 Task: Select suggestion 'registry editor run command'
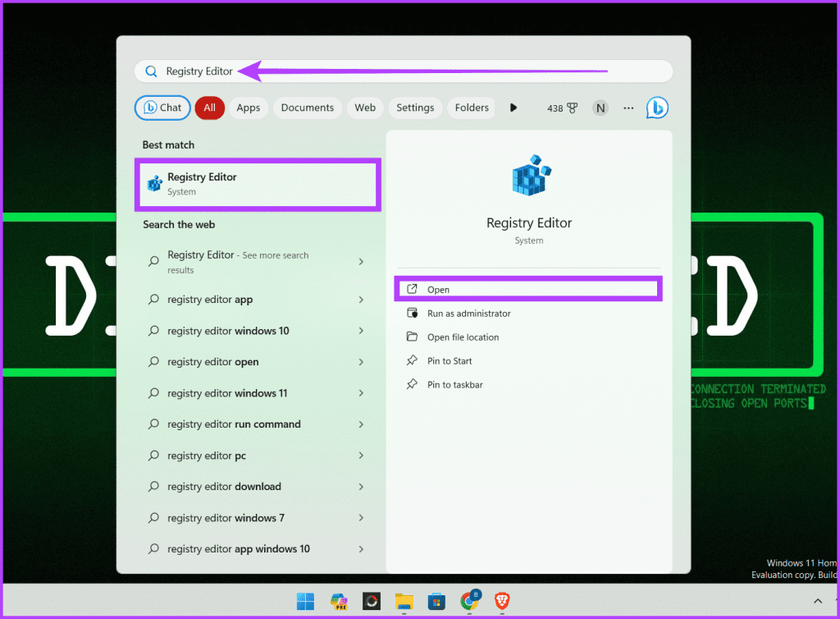(258, 424)
